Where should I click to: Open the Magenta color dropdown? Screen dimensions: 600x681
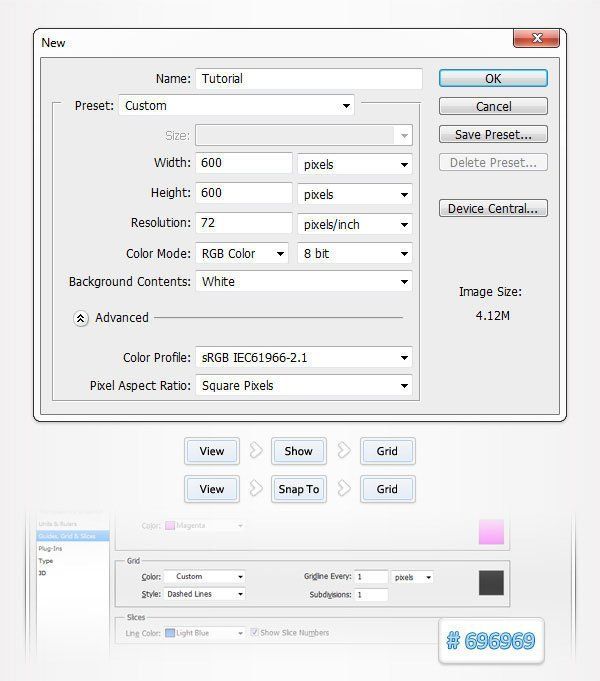point(205,526)
